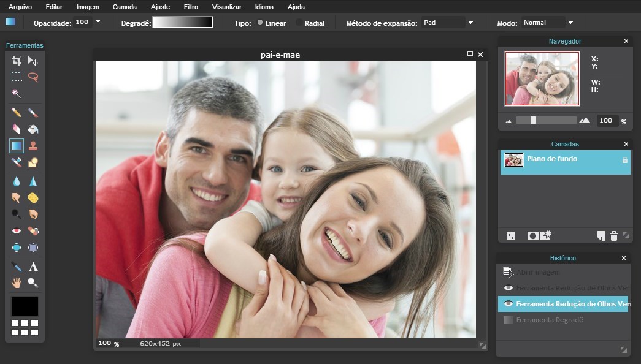Select the Gradient tool in toolbox
Viewport: 641px width, 364px height.
click(x=17, y=145)
